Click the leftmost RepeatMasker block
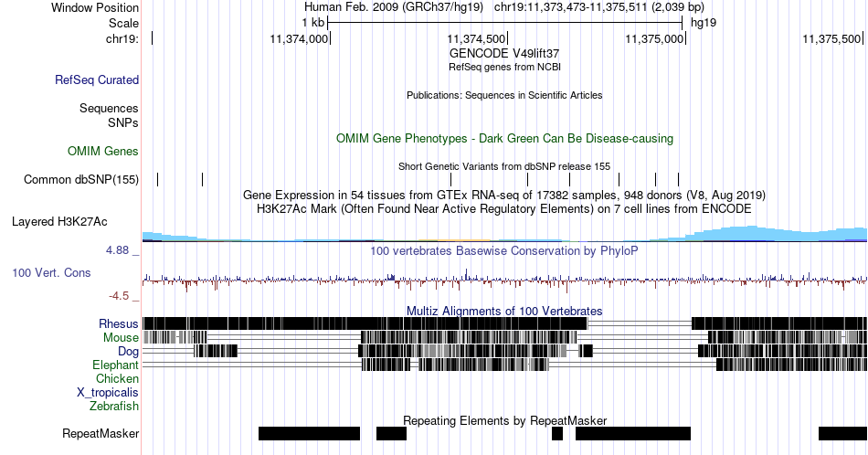Viewport: 868px width, 455px height. [309, 433]
